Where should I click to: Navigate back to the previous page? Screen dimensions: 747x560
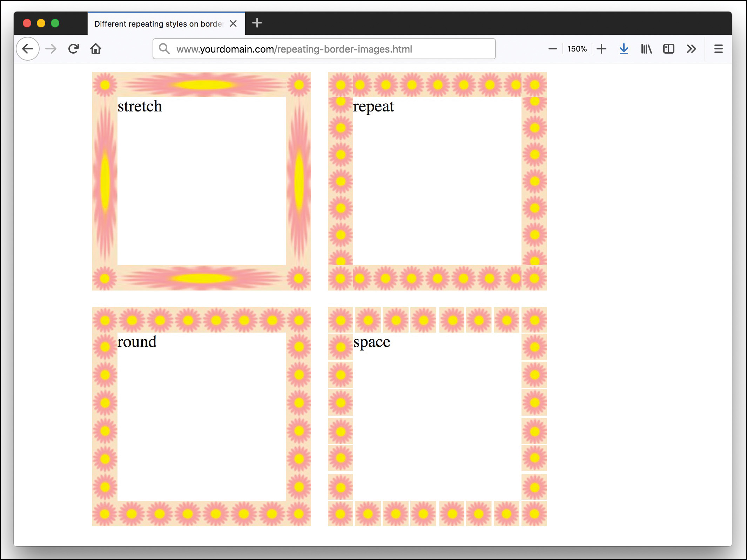27,49
